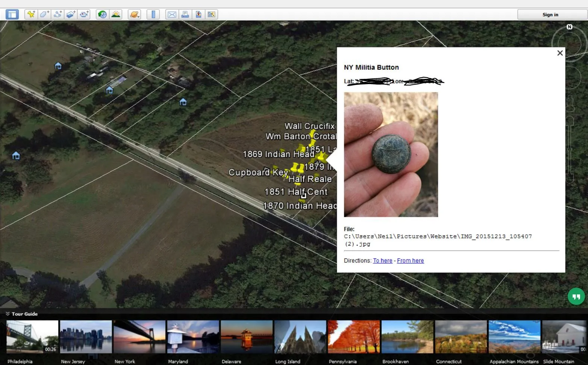Image resolution: width=588 pixels, height=365 pixels.
Task: Click the 'To here' directions link
Action: (x=382, y=261)
